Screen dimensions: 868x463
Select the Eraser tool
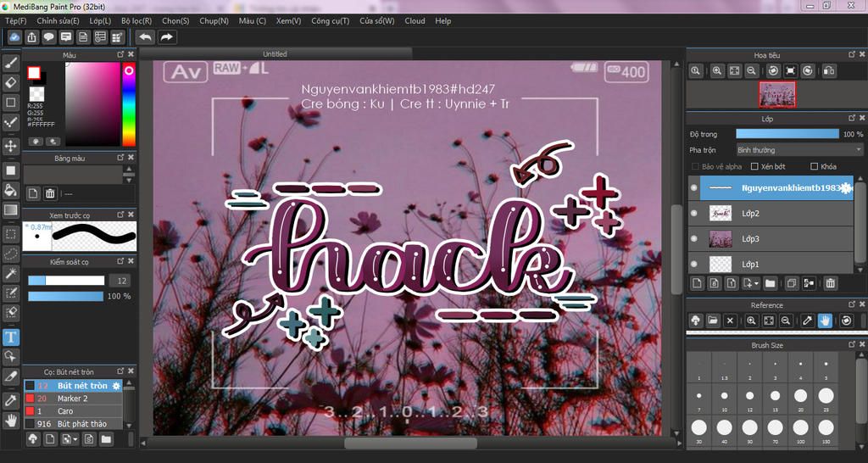pos(10,83)
